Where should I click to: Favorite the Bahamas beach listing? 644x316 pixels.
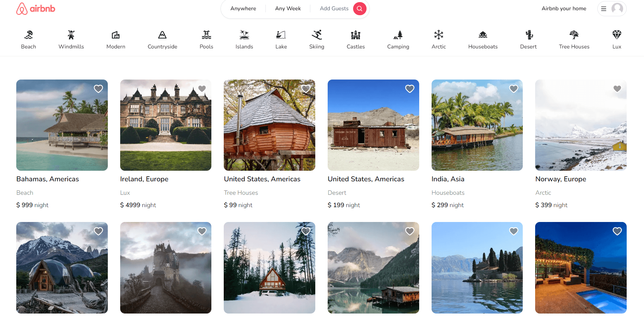pyautogui.click(x=98, y=89)
